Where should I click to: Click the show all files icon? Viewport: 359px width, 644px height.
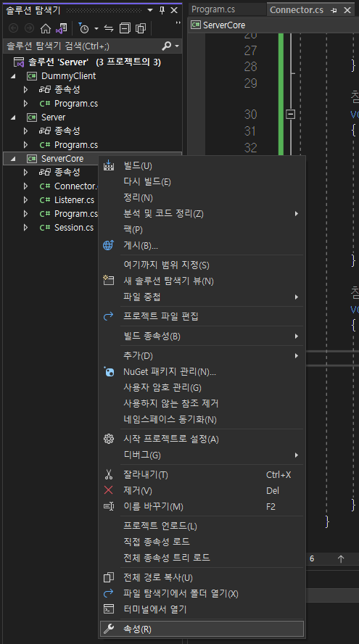[141, 28]
